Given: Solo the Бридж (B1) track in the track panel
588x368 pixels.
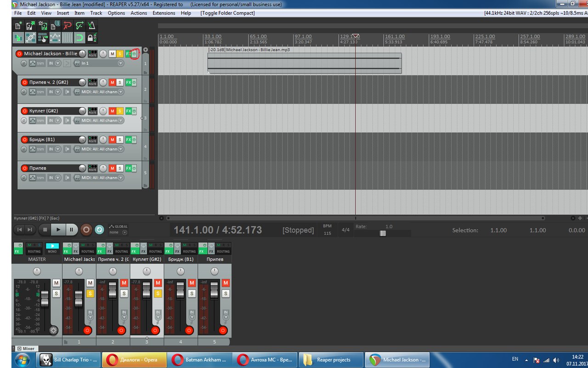Looking at the screenshot, I should 119,139.
